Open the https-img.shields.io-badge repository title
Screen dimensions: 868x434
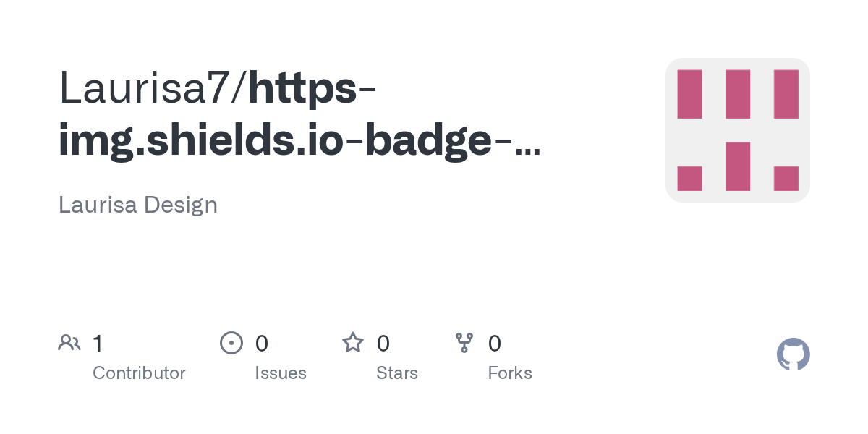[299, 116]
